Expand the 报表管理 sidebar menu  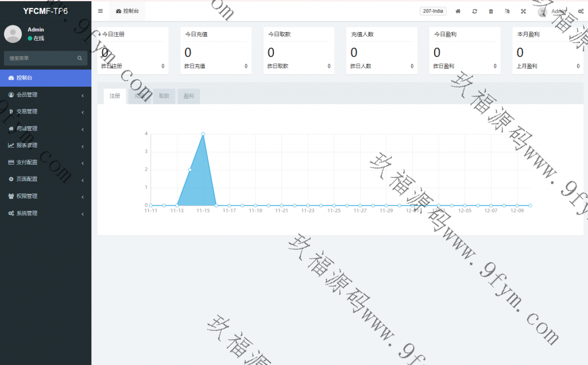45,145
